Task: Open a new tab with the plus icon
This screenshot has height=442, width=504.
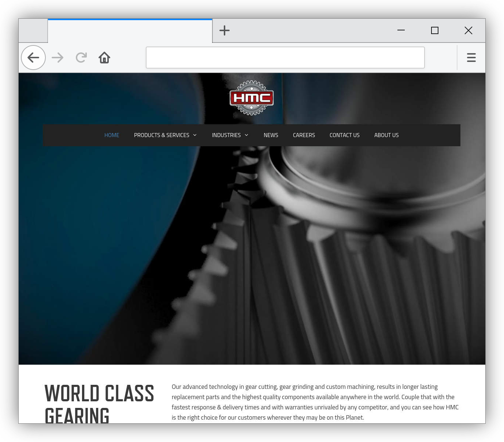Action: click(225, 30)
